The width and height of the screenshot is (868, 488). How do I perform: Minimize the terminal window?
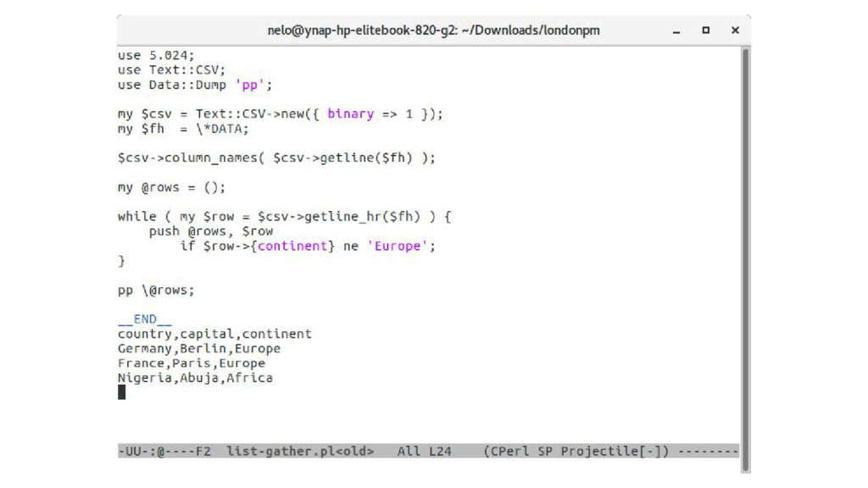point(676,31)
